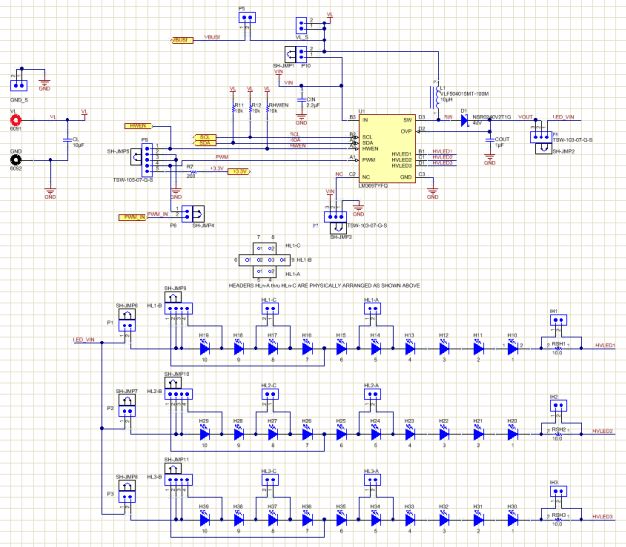Select LED H10 in first string

[x=513, y=349]
